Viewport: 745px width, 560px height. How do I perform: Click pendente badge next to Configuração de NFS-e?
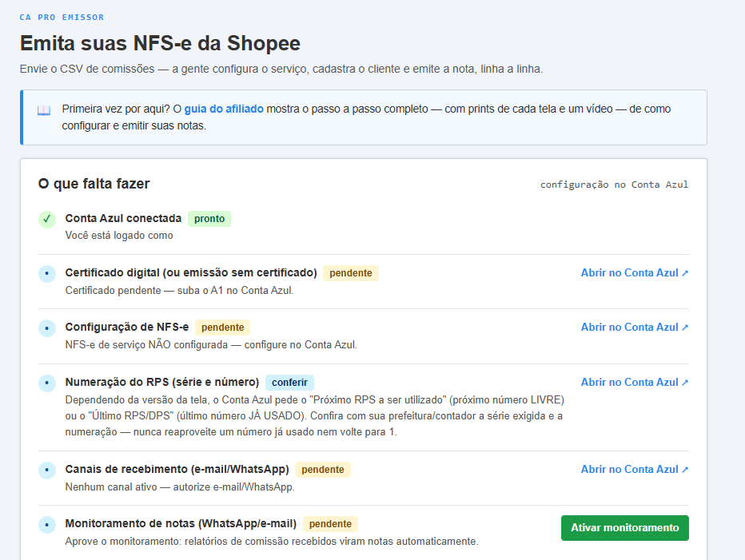coord(222,328)
